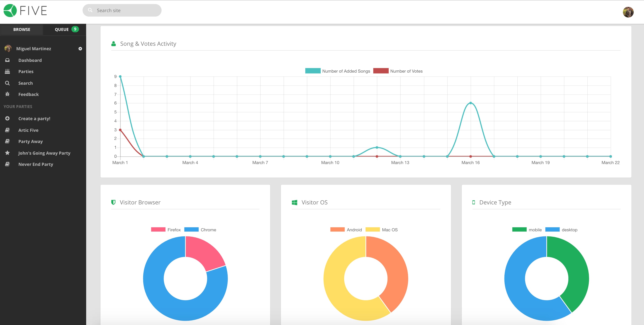Click the plus icon for Create a party
Image resolution: width=644 pixels, height=325 pixels.
coord(7,118)
